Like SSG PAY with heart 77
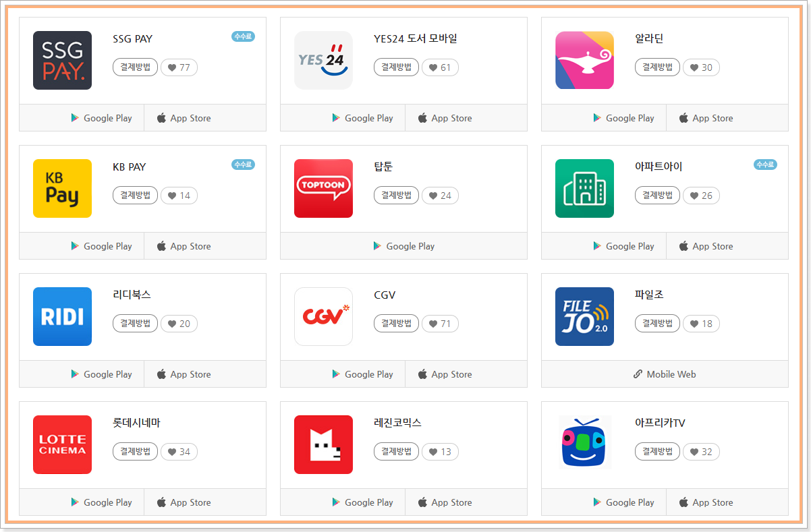Viewport: 811px width, 532px height. (179, 67)
